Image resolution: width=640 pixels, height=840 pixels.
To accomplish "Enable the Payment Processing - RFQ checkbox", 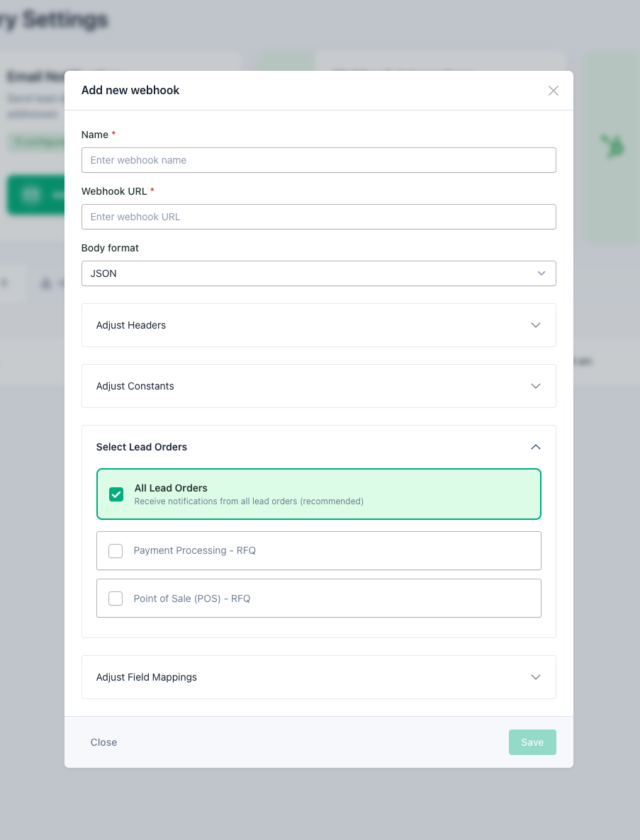I will point(116,550).
